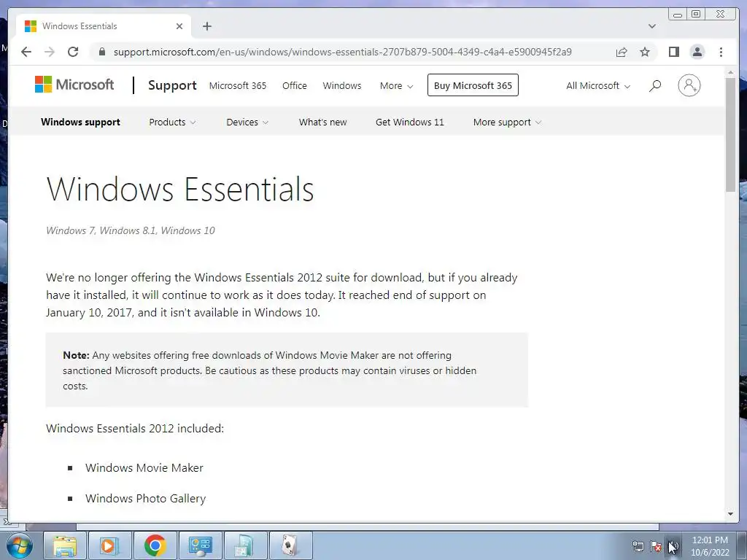Open the Windows support link
Screen dimensions: 747x560
tap(80, 122)
